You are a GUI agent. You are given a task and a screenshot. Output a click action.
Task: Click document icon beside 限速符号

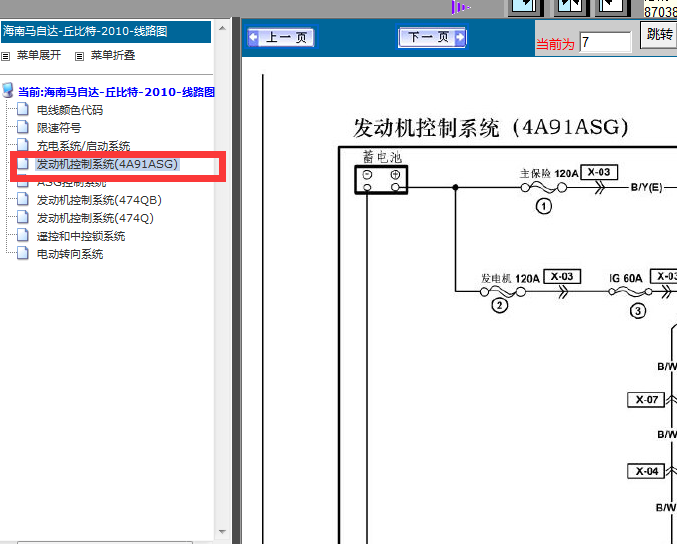coord(23,127)
